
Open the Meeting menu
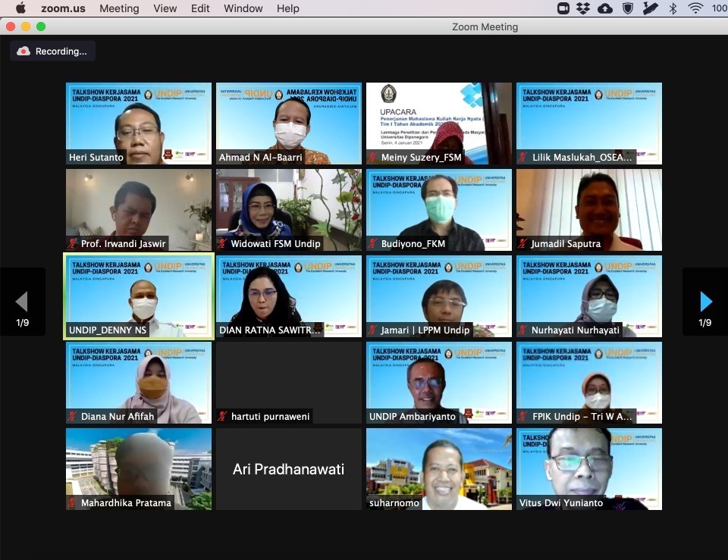click(x=119, y=8)
